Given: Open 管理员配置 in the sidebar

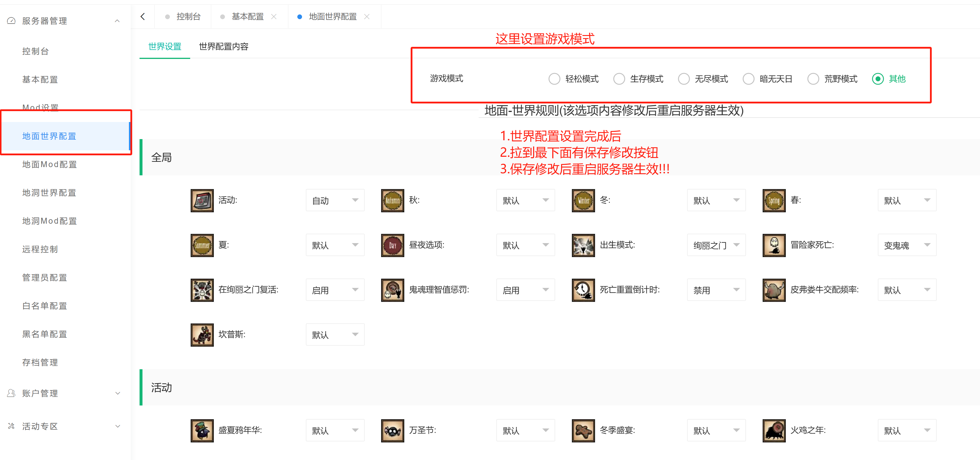Looking at the screenshot, I should (44, 278).
